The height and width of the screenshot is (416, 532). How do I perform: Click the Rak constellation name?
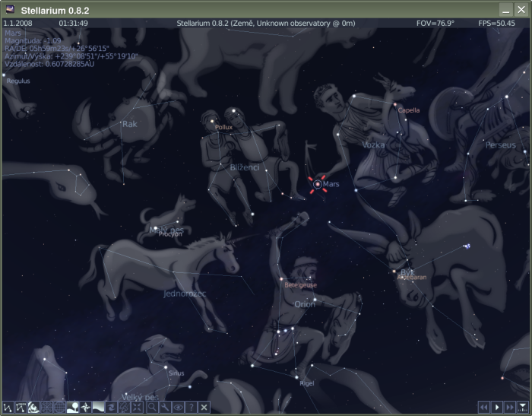click(130, 124)
